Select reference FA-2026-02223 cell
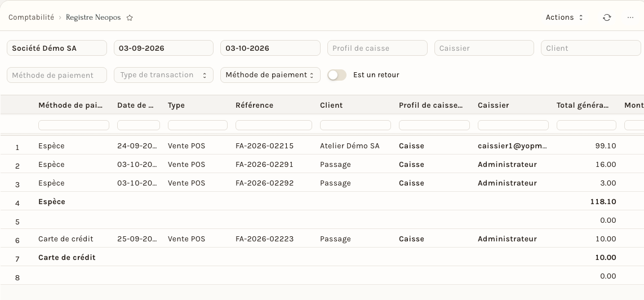Viewport: 644px width, 300px height. coord(264,239)
